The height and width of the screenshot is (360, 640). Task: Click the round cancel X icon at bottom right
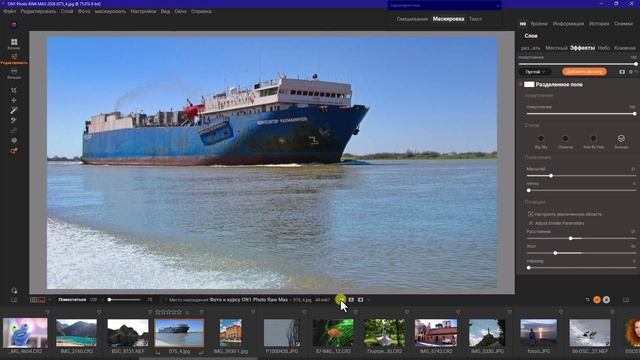606,300
